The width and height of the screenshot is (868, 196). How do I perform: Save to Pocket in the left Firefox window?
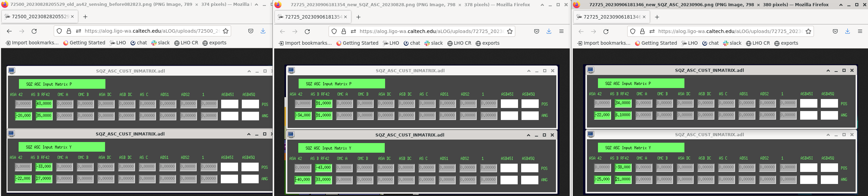[x=251, y=31]
